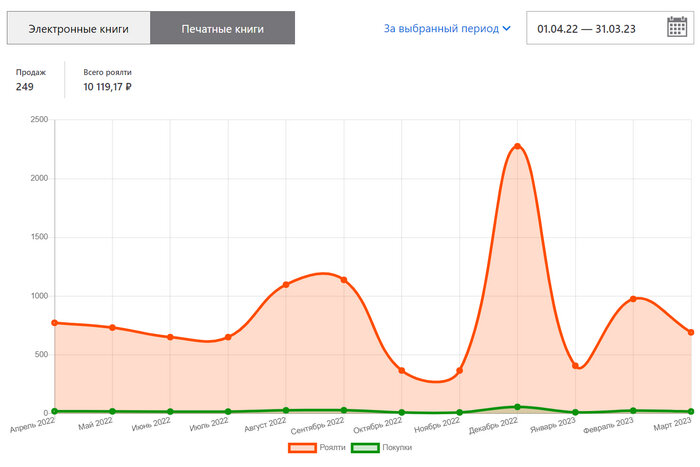The image size is (700, 467).
Task: Select the Август 2022 royalty data point
Action: pos(286,284)
